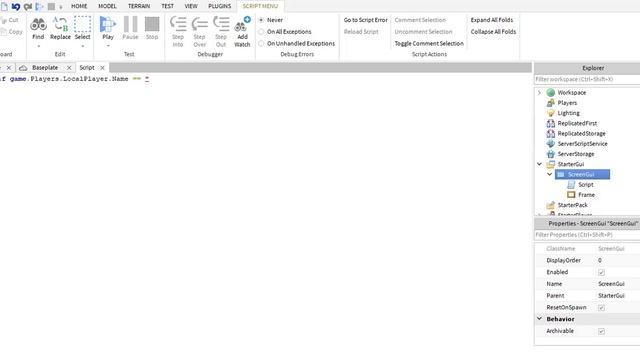Expand the Workspace tree node
The image size is (640, 360).
539,93
